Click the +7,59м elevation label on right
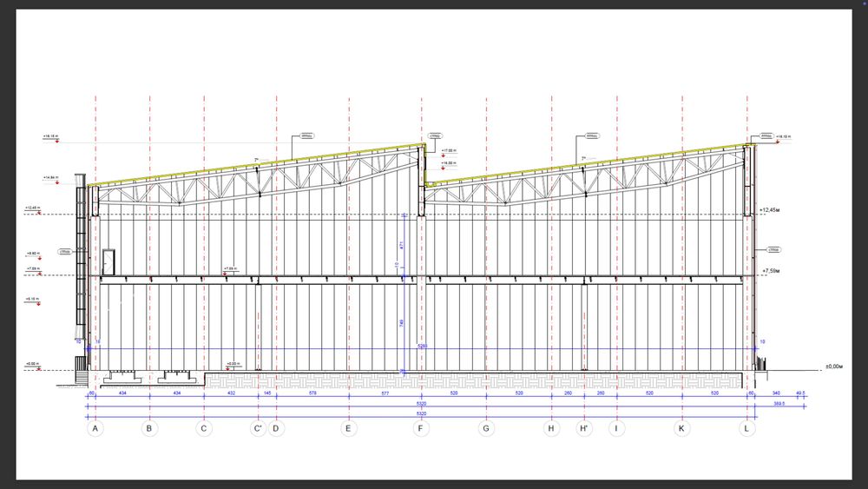The image size is (868, 489). pyautogui.click(x=771, y=271)
